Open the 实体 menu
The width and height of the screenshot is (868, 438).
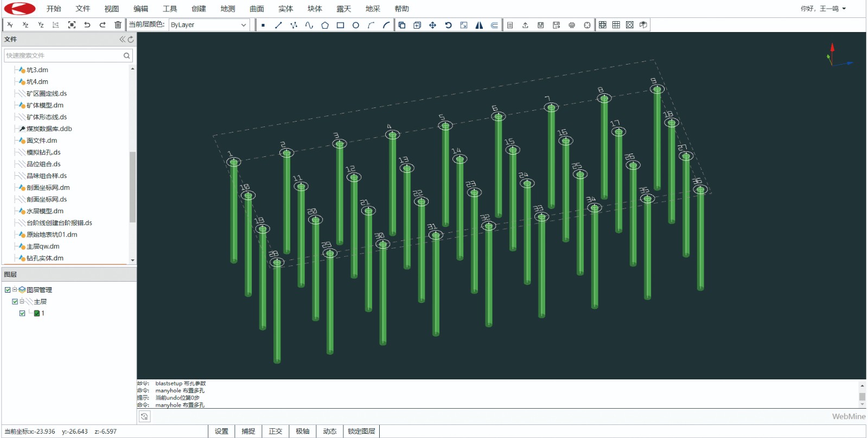coord(286,9)
